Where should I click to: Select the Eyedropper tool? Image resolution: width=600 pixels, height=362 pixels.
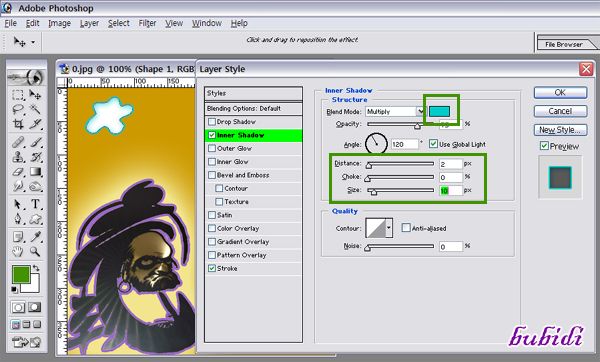35,237
